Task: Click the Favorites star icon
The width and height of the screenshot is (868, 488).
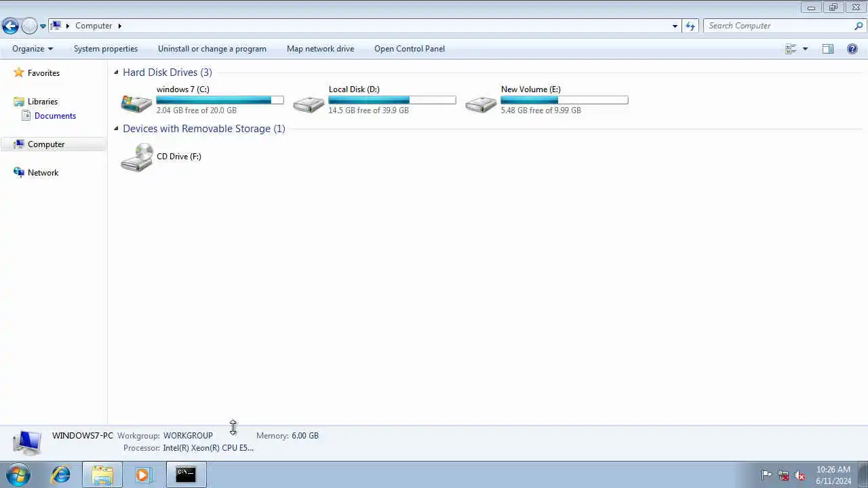Action: point(19,73)
